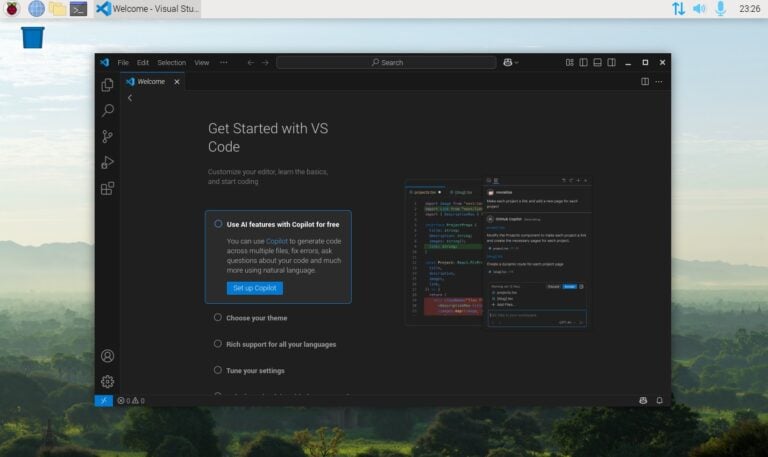Open the Manage gear icon

click(107, 382)
